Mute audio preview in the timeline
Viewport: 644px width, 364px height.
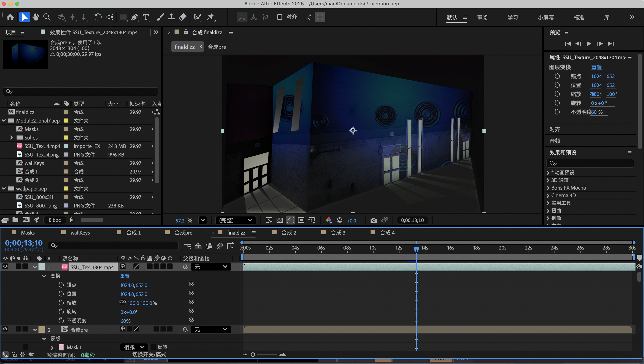(12, 258)
